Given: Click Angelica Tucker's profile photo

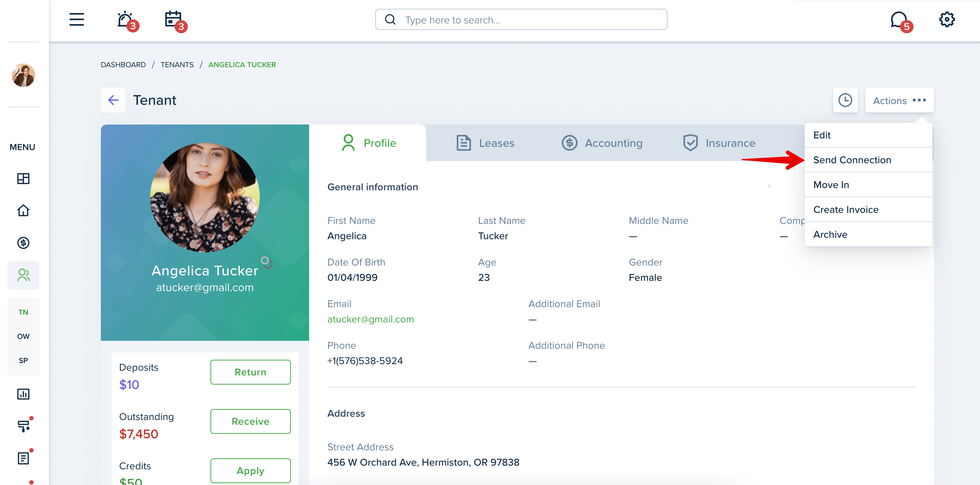Looking at the screenshot, I should pyautogui.click(x=205, y=197).
